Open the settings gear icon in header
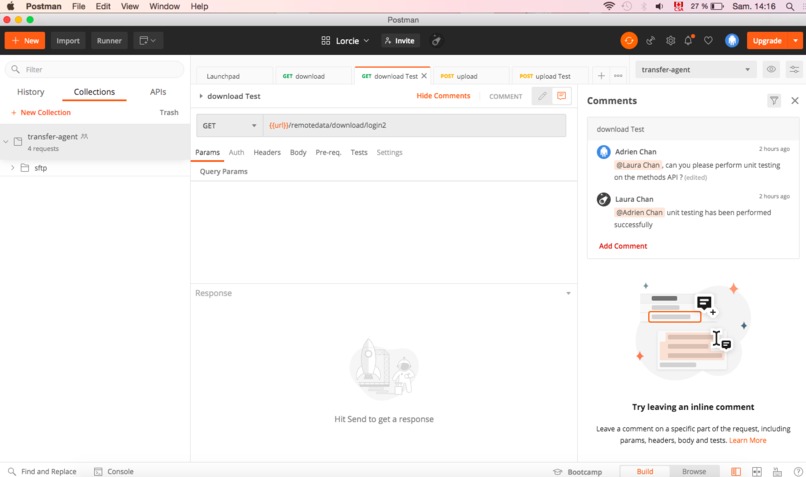The height and width of the screenshot is (477, 806). (x=670, y=41)
